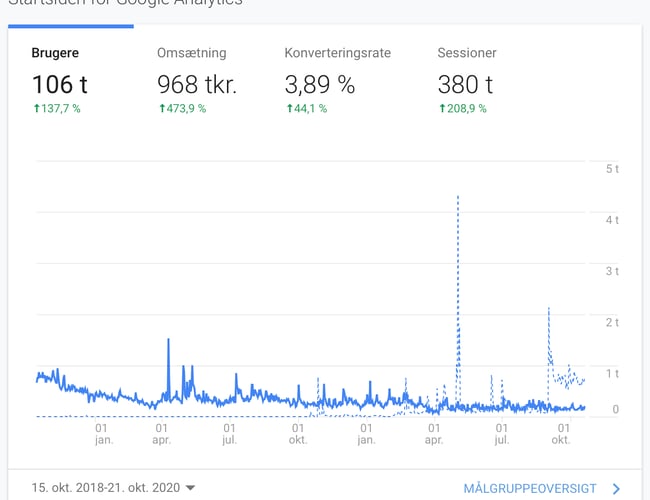
Task: Click the green up arrow beside 473,9 %
Action: coord(162,109)
